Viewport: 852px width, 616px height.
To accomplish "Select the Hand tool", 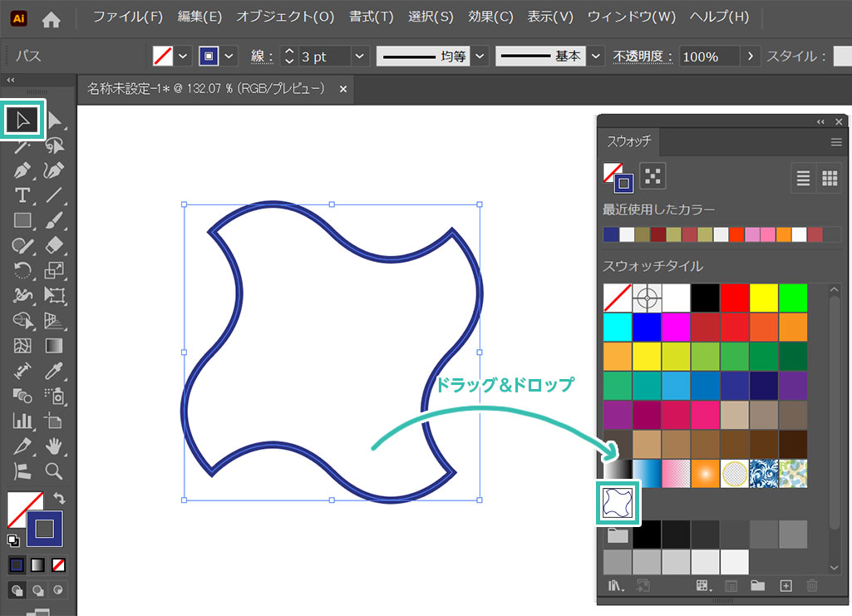I will [x=54, y=446].
